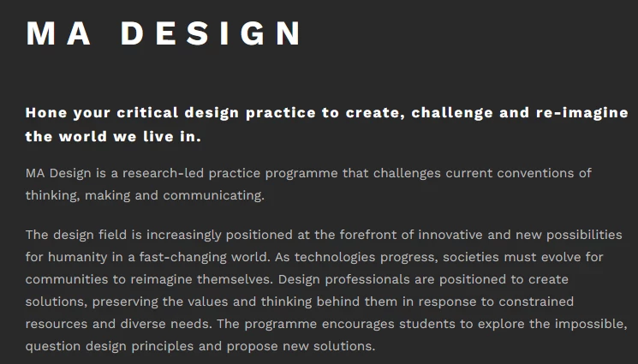This screenshot has width=638, height=364.
Task: Click the MA DESIGN page heading
Action: [164, 33]
